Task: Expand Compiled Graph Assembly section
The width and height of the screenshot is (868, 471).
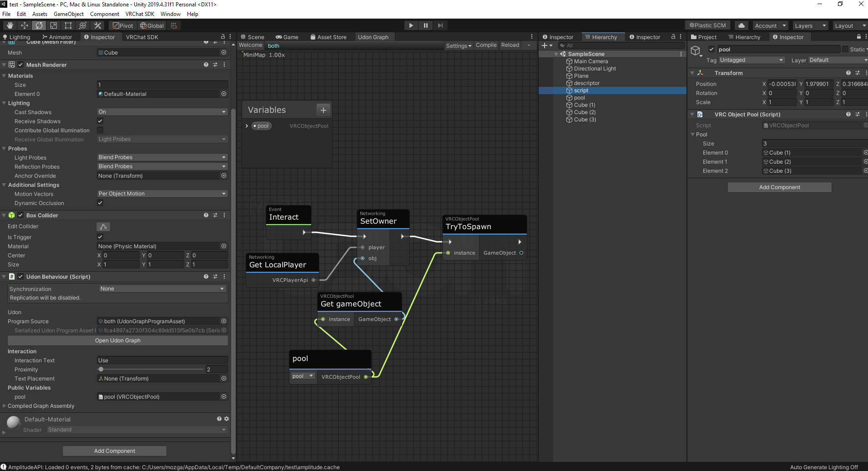Action: (5, 406)
